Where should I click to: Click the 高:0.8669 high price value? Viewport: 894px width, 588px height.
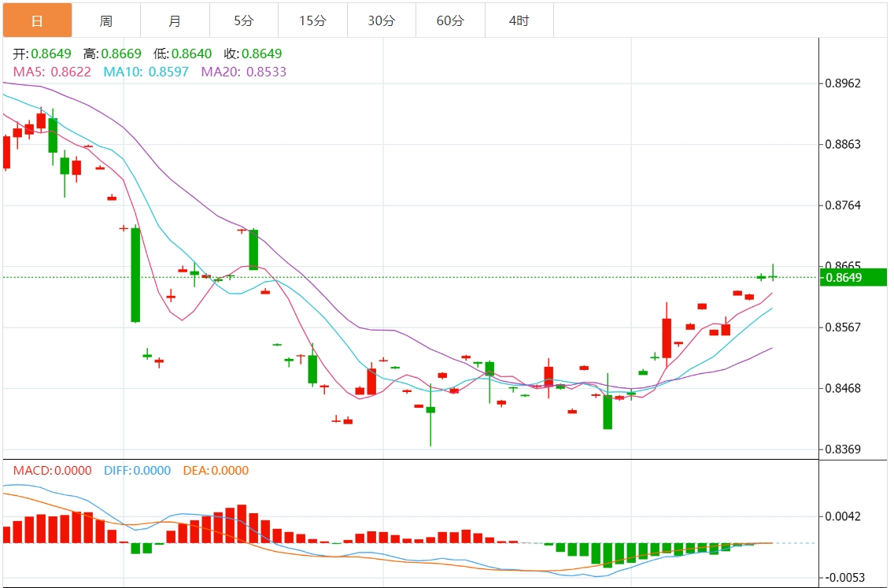pyautogui.click(x=113, y=54)
